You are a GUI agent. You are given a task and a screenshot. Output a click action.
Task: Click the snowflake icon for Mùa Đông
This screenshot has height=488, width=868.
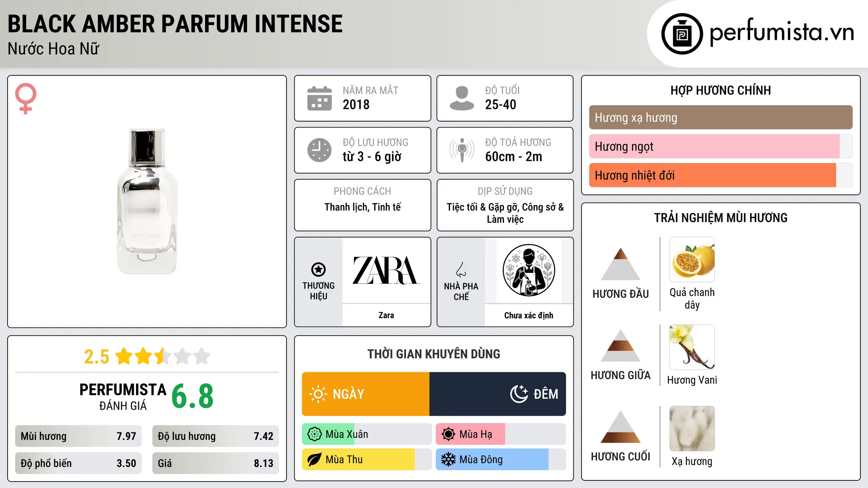point(448,460)
